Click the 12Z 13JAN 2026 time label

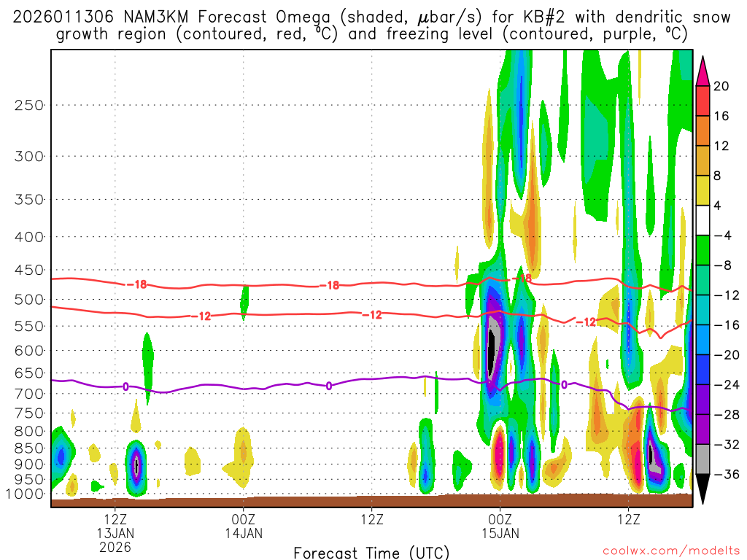pyautogui.click(x=115, y=533)
